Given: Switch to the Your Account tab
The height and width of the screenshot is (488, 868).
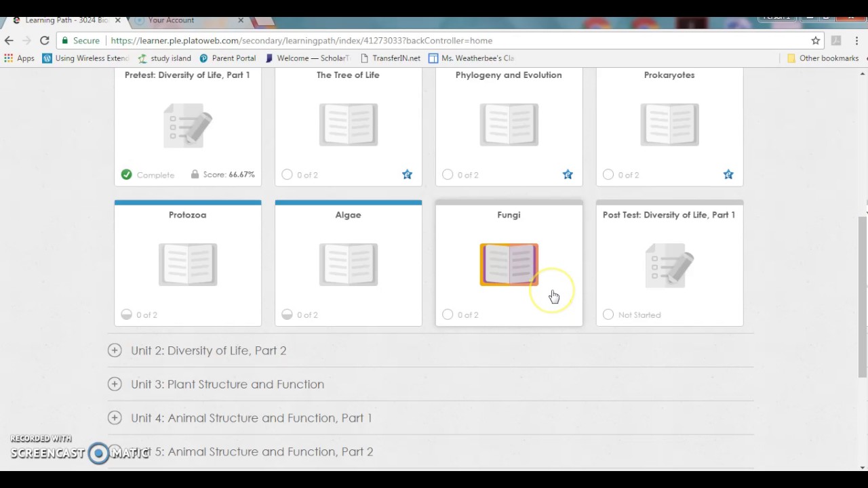Looking at the screenshot, I should pyautogui.click(x=190, y=20).
